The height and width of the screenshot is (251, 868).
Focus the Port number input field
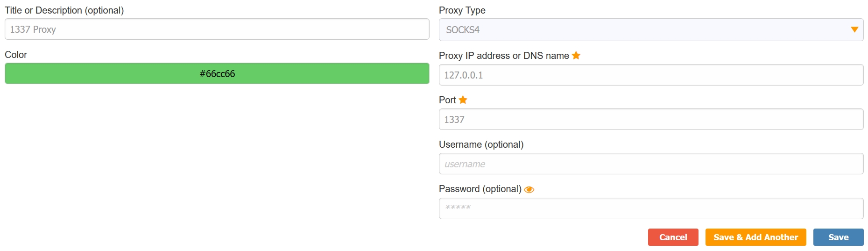click(651, 120)
